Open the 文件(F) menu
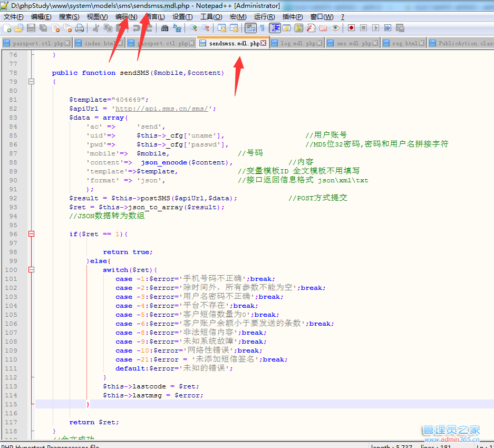The image size is (494, 448). [x=14, y=17]
